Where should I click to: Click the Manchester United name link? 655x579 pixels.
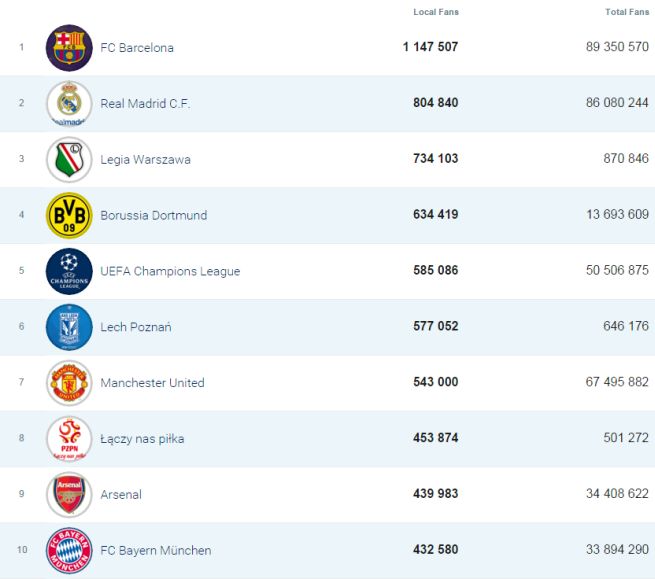[x=152, y=383]
